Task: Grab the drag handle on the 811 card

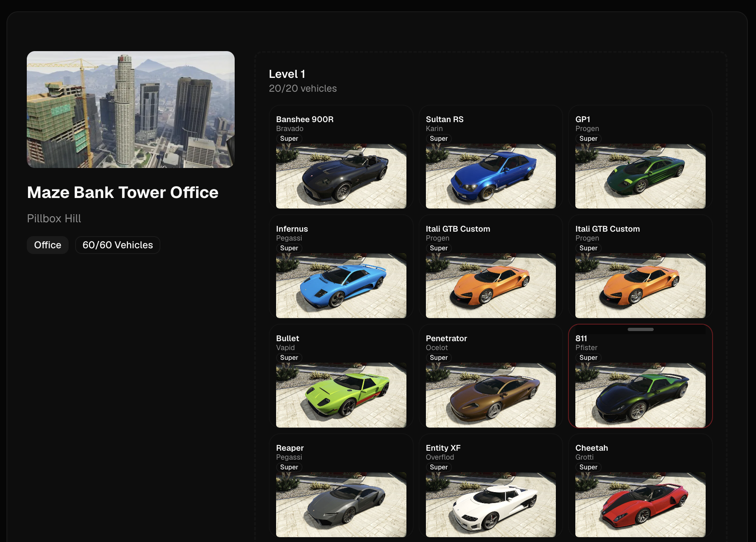Action: [x=641, y=329]
